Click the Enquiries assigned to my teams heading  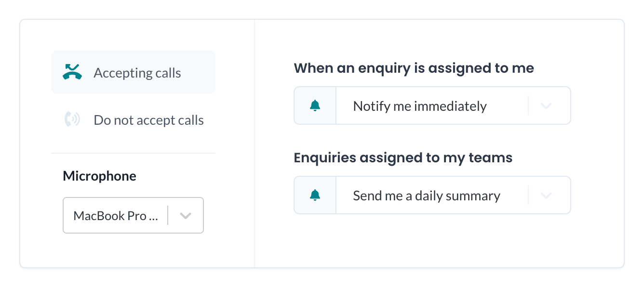tap(403, 158)
